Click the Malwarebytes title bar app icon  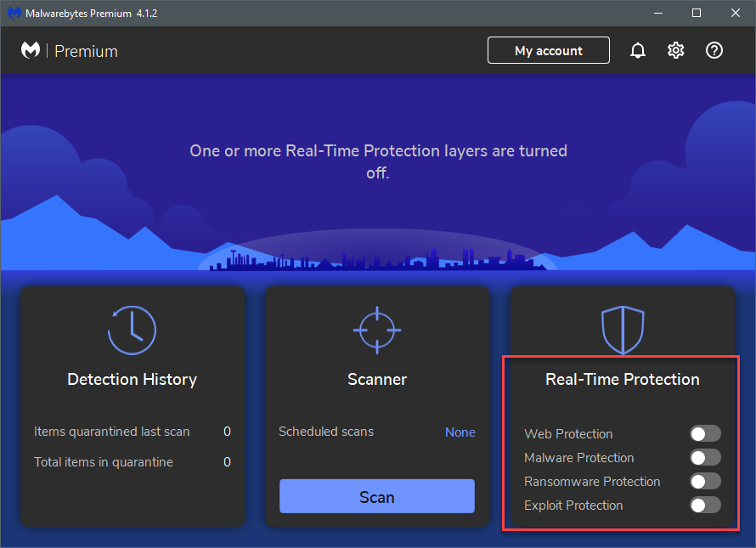(14, 13)
